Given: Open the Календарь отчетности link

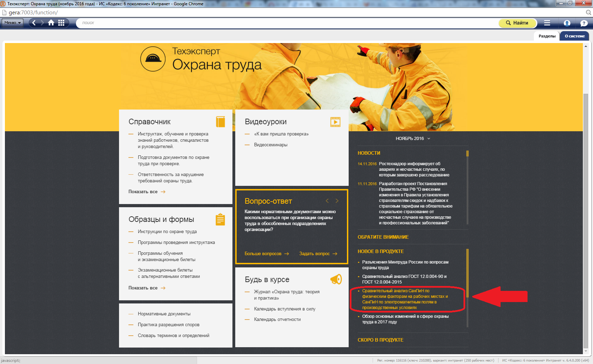Looking at the screenshot, I should point(277,320).
